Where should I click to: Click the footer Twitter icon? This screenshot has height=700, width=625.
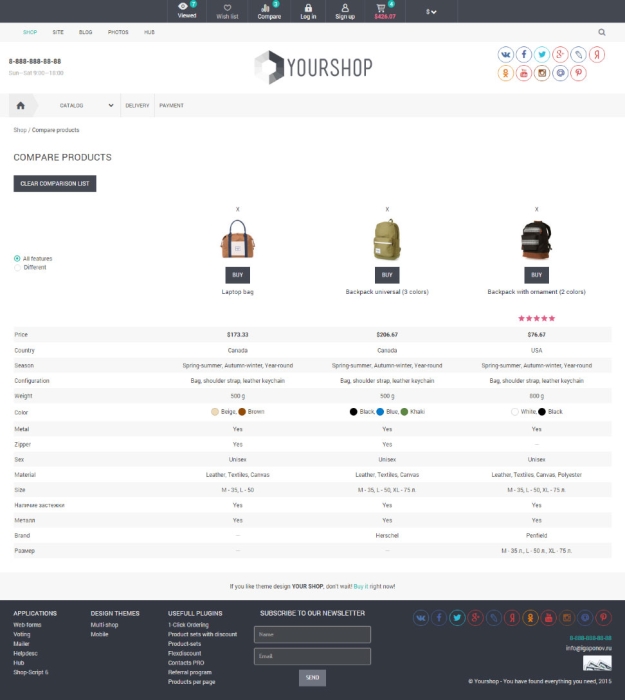click(457, 618)
